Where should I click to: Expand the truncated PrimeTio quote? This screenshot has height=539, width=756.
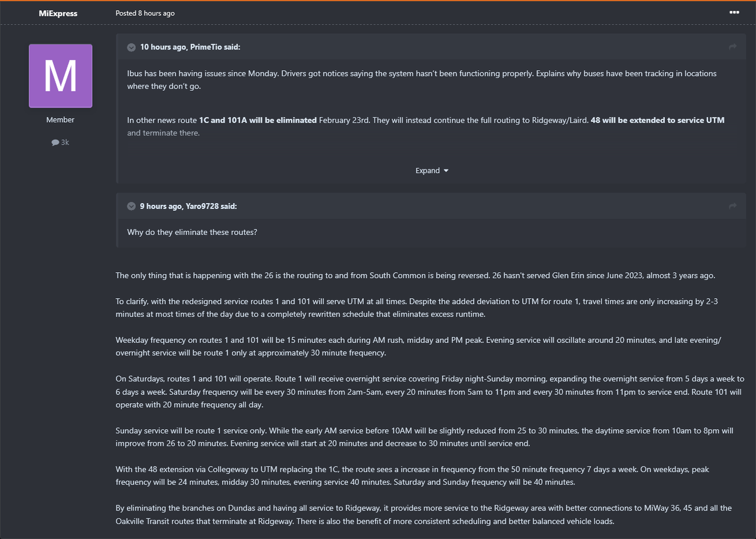click(x=432, y=171)
